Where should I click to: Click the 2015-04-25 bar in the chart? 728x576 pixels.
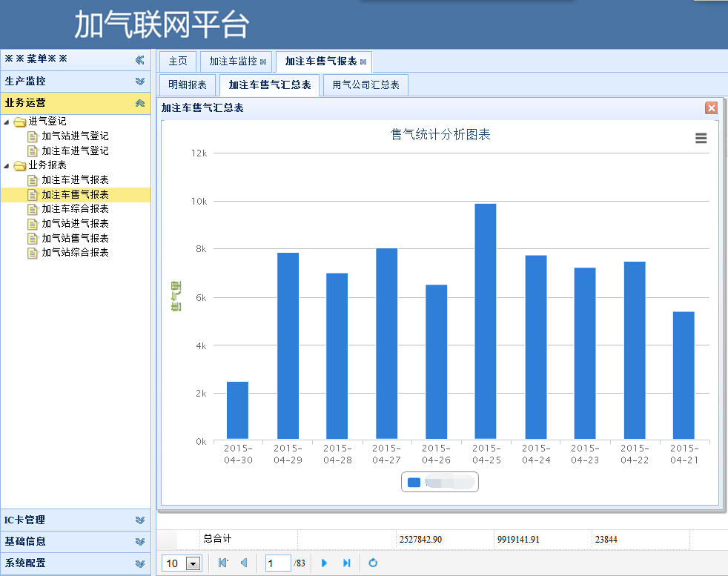[485, 321]
